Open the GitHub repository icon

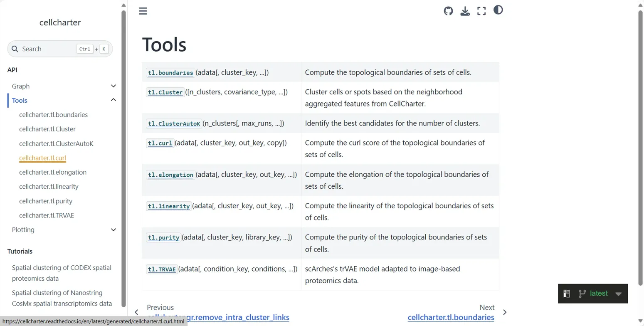pyautogui.click(x=448, y=11)
